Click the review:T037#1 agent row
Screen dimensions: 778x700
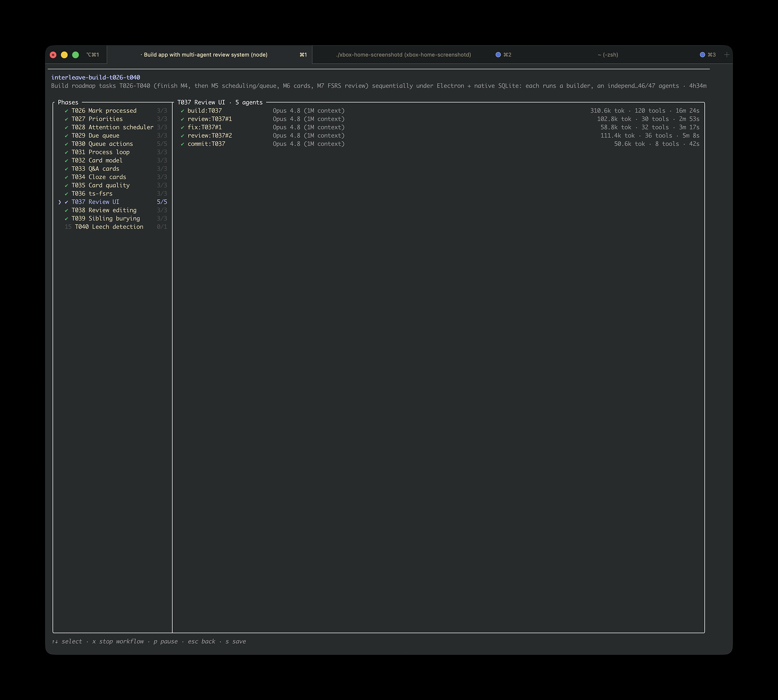tap(440, 119)
